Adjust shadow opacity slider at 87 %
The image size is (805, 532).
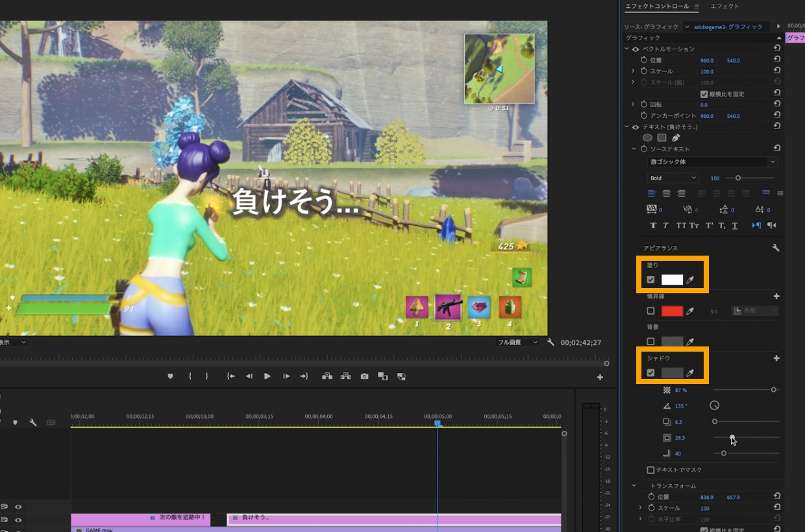tap(773, 390)
